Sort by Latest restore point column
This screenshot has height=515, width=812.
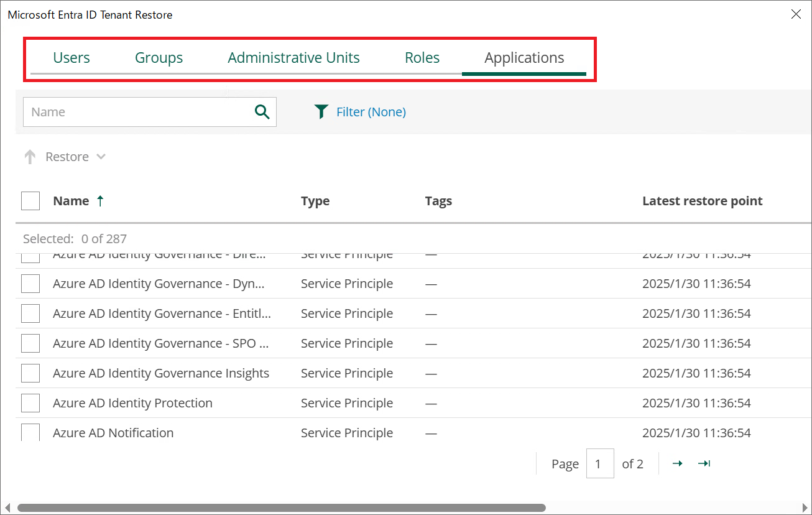pos(703,201)
